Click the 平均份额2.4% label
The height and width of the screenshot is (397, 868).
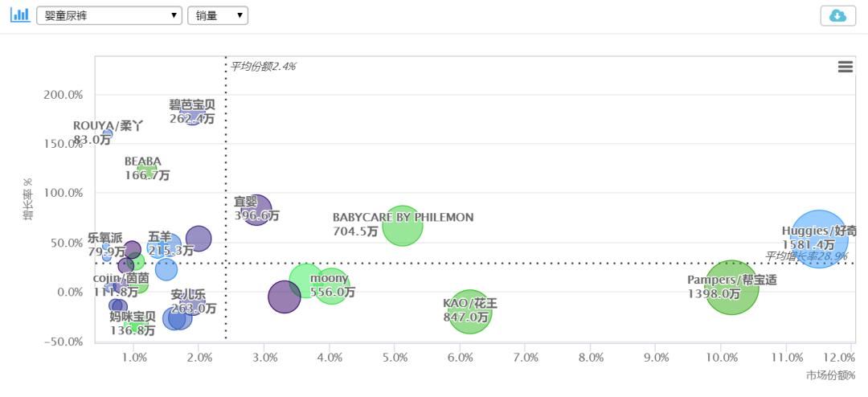pyautogui.click(x=264, y=66)
